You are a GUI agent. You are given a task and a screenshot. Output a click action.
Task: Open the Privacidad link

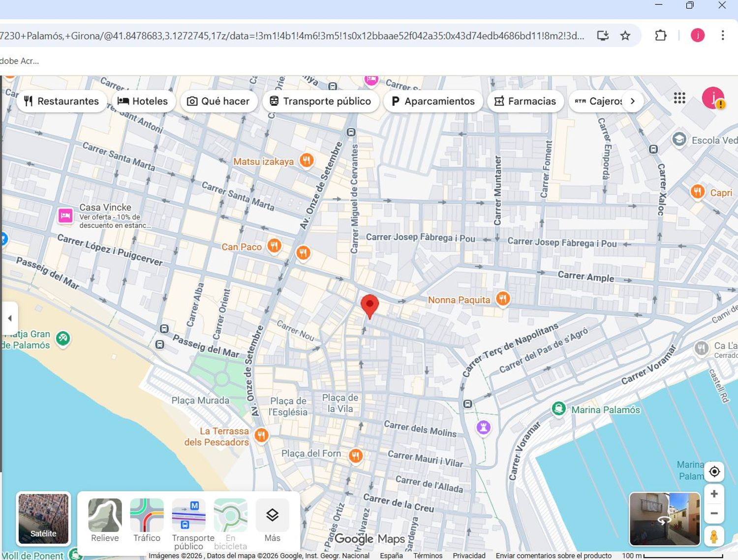pos(469,556)
